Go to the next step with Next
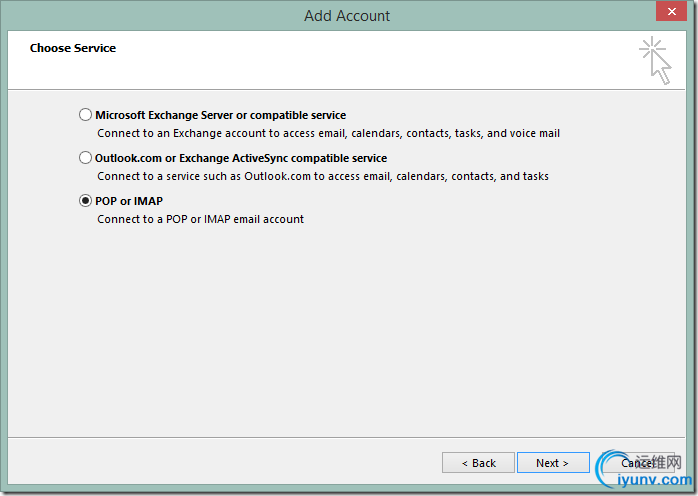 click(553, 463)
